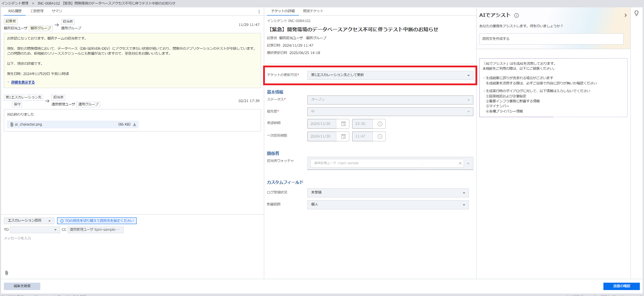This screenshot has width=644, height=296.
Task: Click the 編集を破棄 button
Action: pyautogui.click(x=22, y=286)
